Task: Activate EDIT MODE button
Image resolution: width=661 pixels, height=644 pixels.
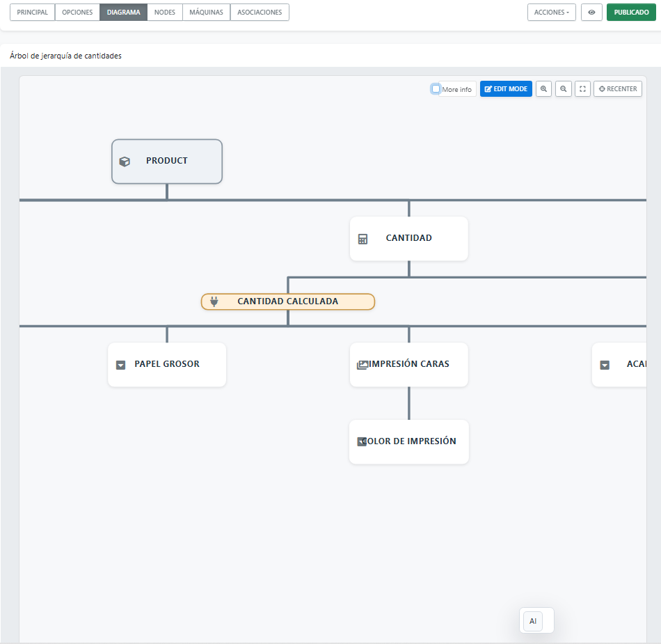Action: tap(506, 89)
